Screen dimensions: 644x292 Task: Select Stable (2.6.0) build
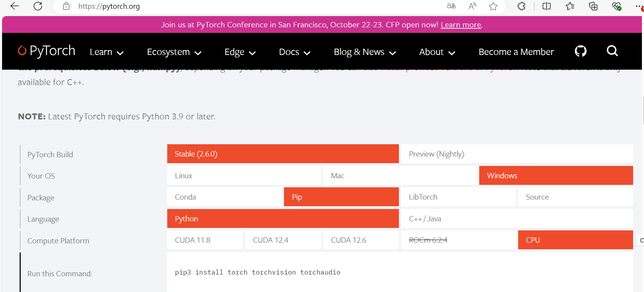click(x=283, y=154)
